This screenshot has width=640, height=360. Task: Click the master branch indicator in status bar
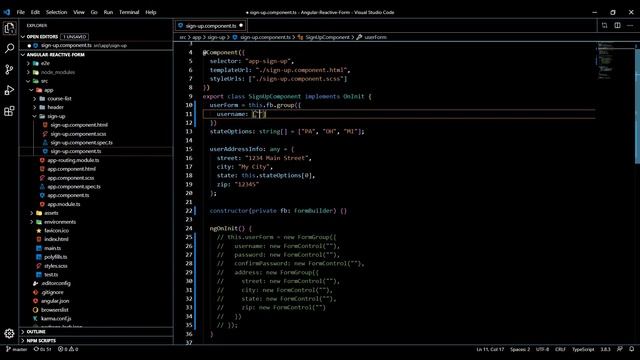[x=16, y=349]
